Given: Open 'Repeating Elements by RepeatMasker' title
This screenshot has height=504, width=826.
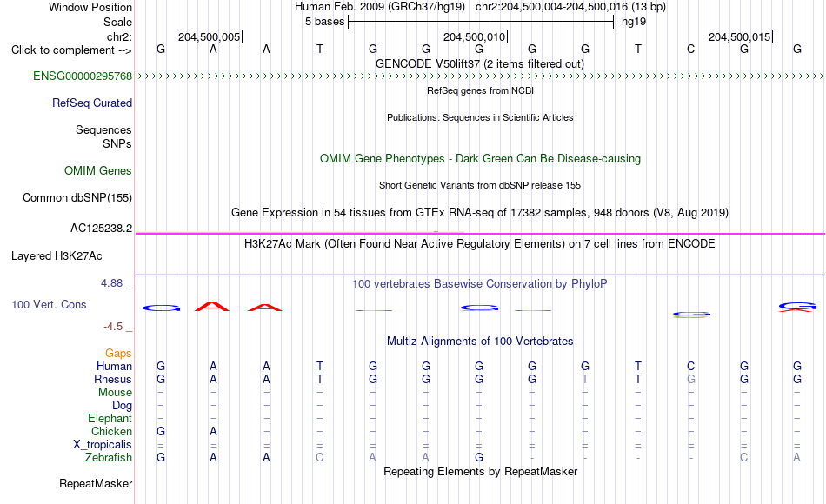Looking at the screenshot, I should pyautogui.click(x=480, y=471).
